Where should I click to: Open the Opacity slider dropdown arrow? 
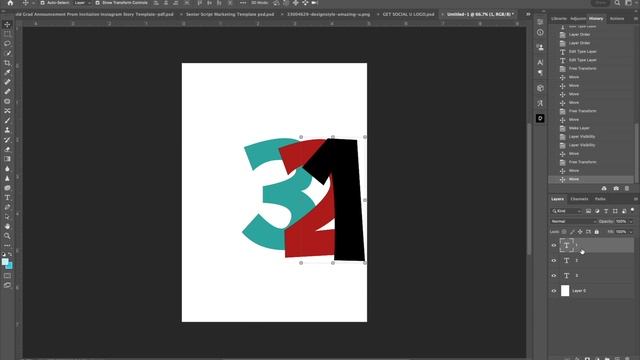pos(631,221)
